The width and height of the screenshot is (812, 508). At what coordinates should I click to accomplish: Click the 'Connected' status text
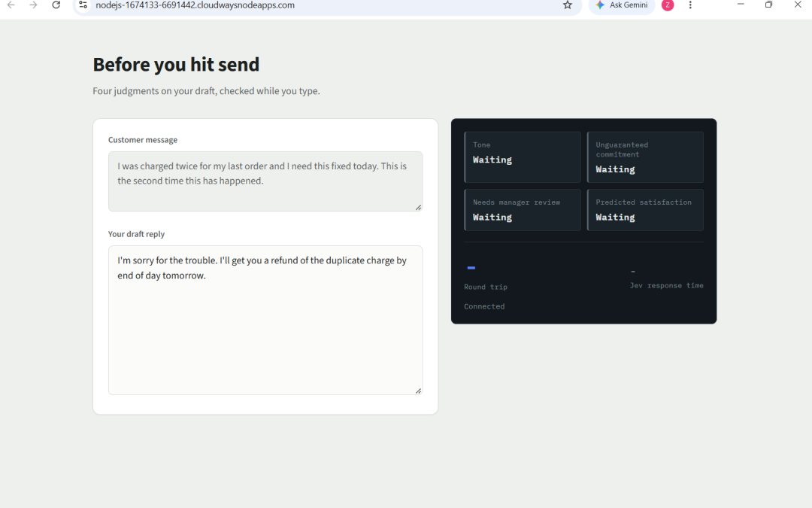[x=484, y=306]
